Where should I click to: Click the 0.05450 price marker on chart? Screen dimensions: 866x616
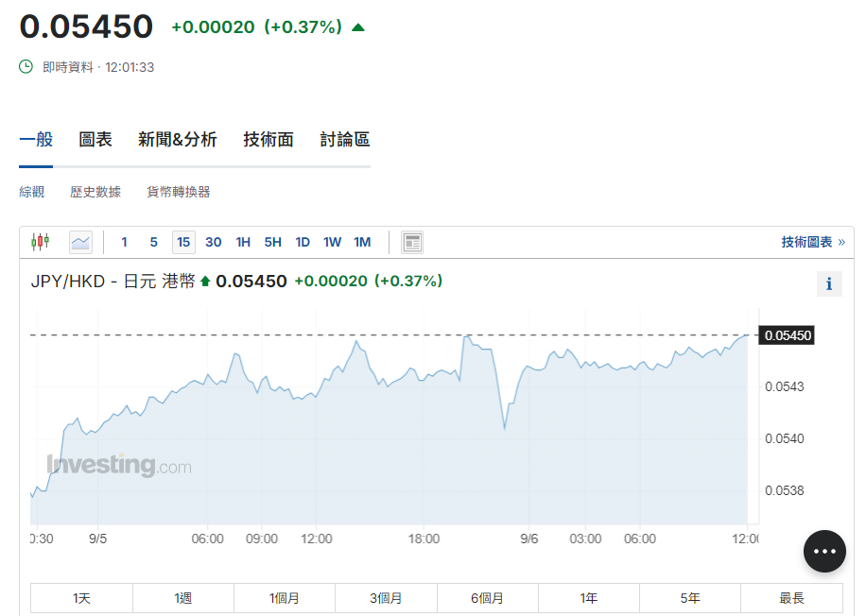click(x=788, y=335)
